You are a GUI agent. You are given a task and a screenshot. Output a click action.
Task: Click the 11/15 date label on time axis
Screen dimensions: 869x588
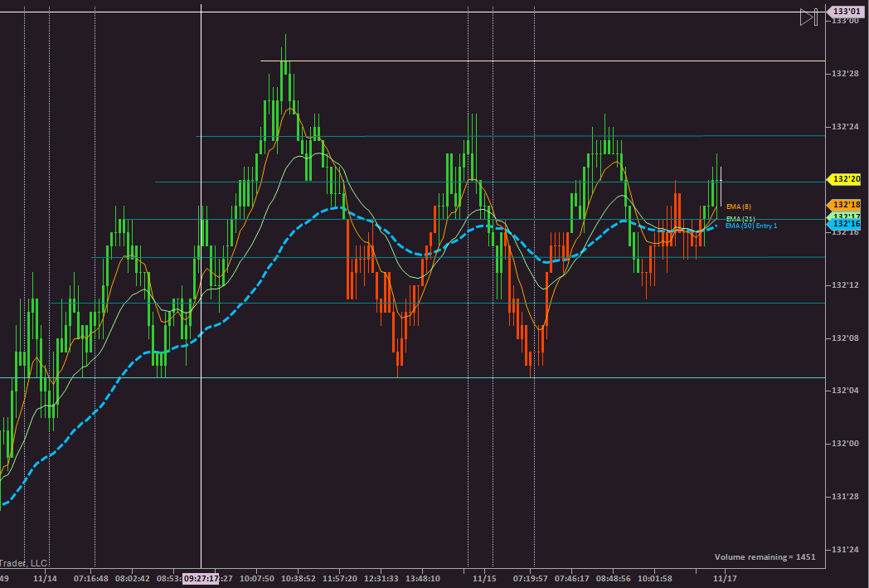pyautogui.click(x=485, y=579)
